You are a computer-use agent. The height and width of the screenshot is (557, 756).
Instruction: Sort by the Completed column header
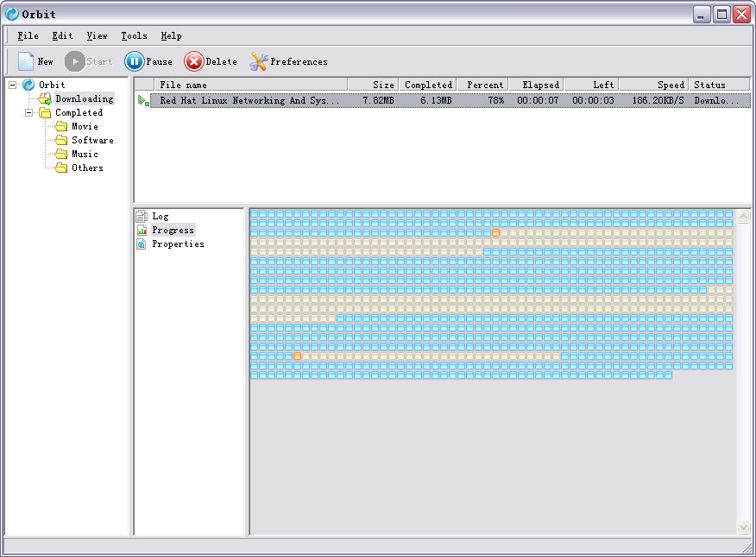click(x=428, y=85)
